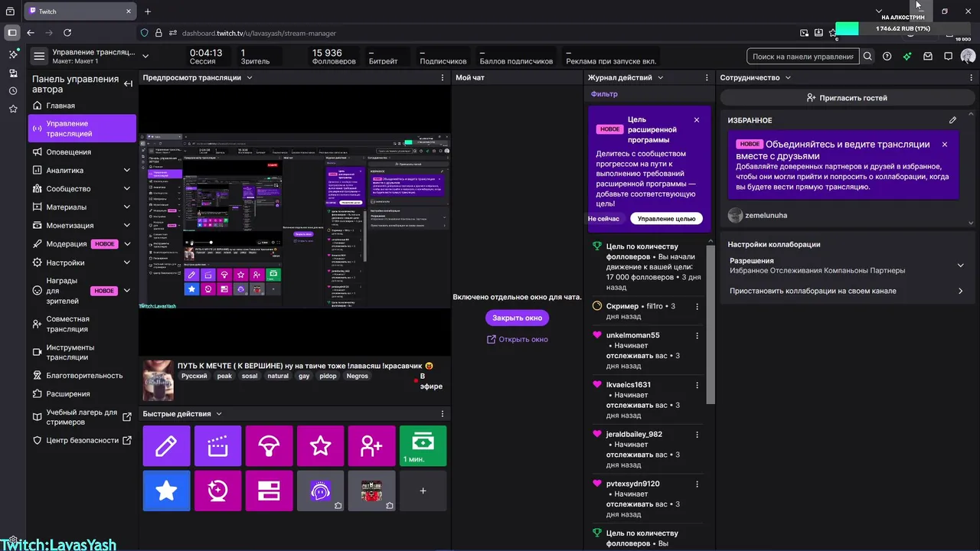980x551 pixels.
Task: Click the game thumbnail quick action tile
Action: pos(371,491)
